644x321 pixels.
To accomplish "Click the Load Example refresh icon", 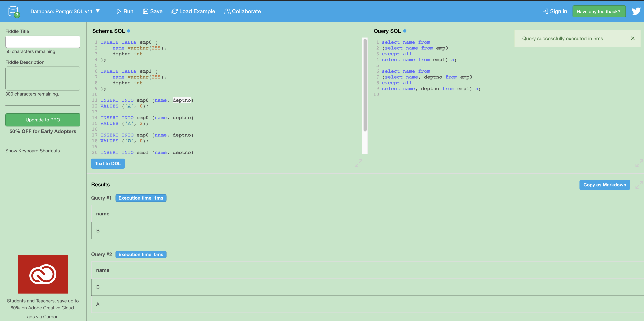I will (174, 11).
